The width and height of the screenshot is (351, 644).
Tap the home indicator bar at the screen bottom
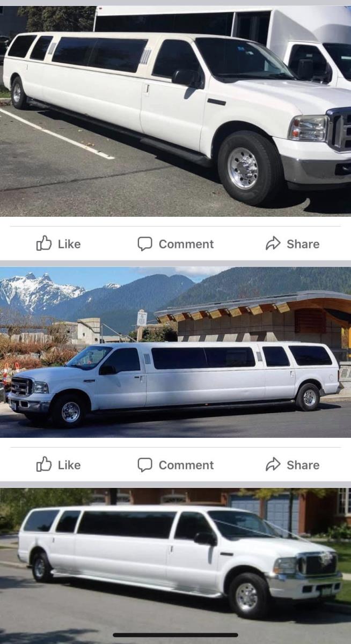(175, 635)
